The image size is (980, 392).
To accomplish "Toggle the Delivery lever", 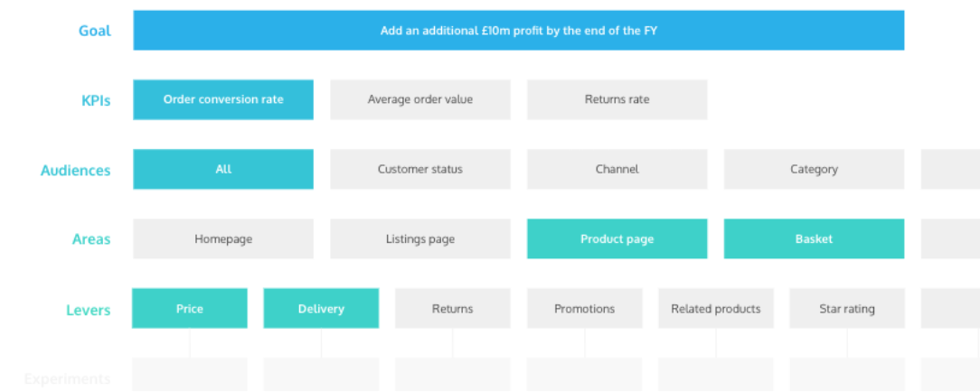I will 321,309.
